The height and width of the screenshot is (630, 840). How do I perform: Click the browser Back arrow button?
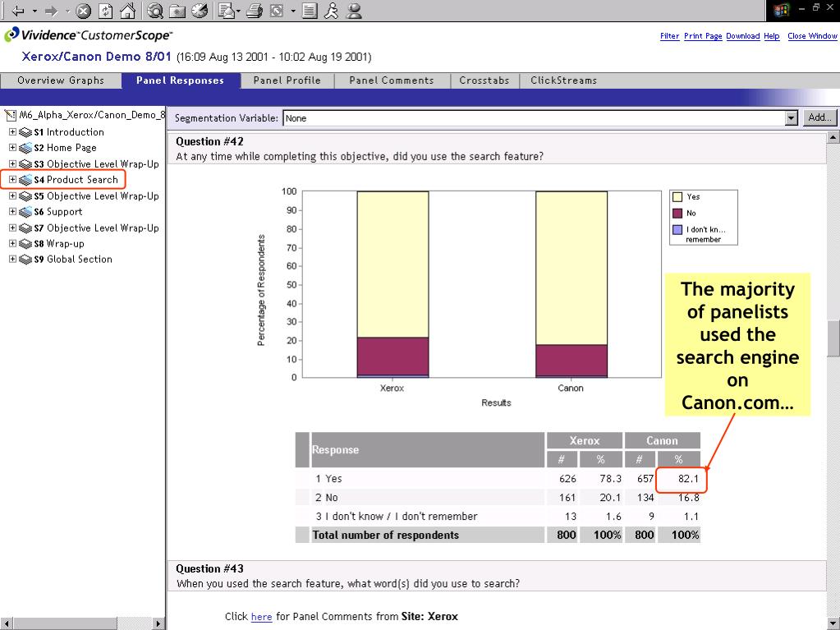[18, 11]
